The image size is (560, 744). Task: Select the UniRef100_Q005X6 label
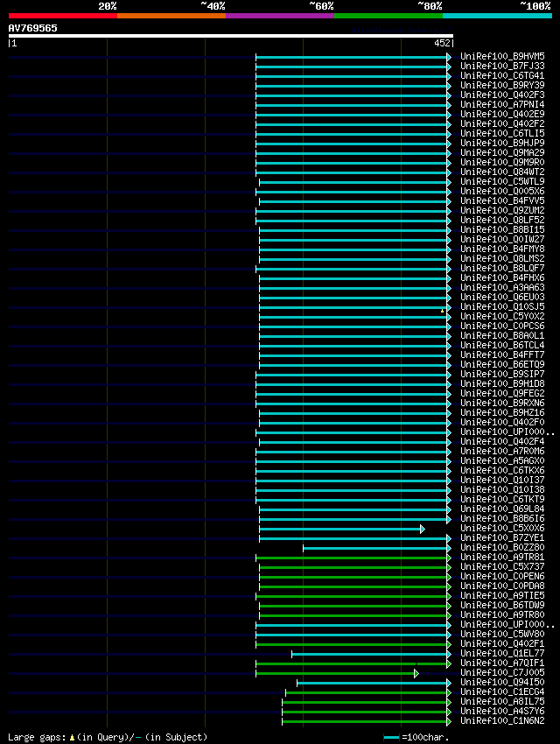(x=502, y=191)
